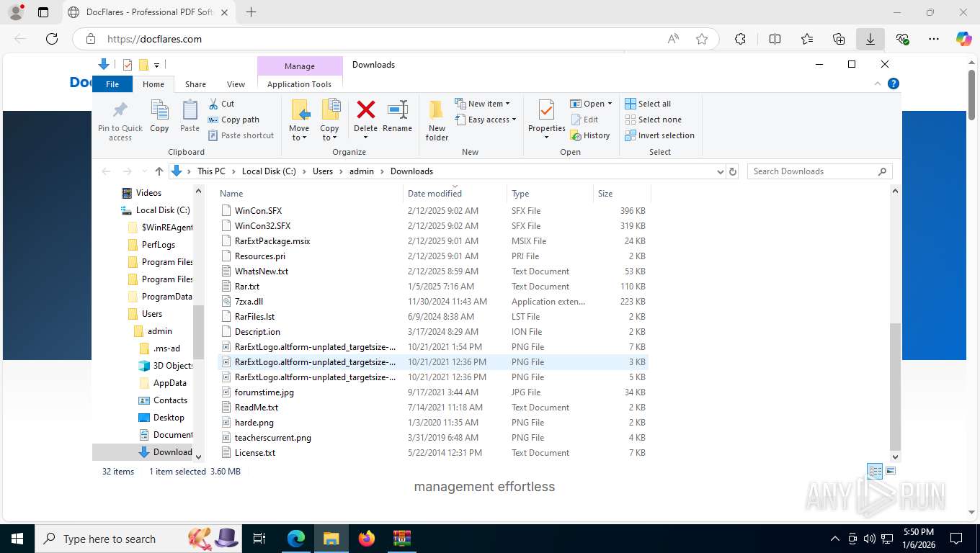The image size is (980, 553).
Task: Expand address bar history dropdown
Action: pos(720,171)
